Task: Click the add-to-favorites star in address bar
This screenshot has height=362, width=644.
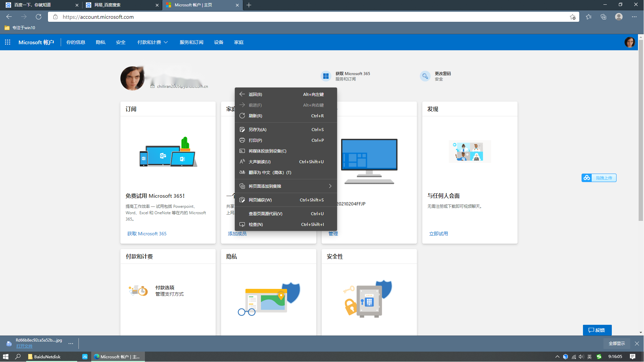Action: 573,17
